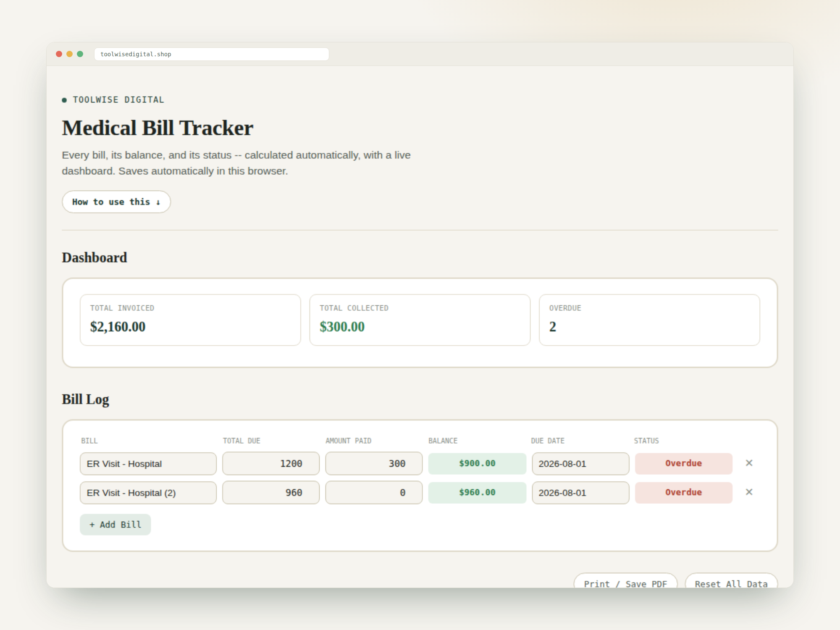
Task: Click the STATUS column header
Action: pyautogui.click(x=646, y=441)
